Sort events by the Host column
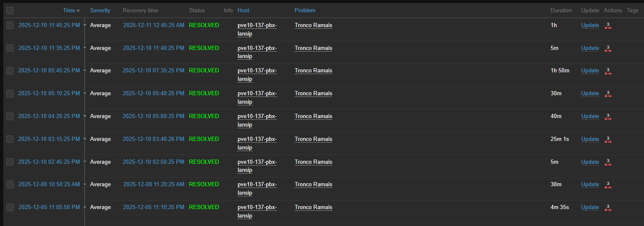 [243, 11]
